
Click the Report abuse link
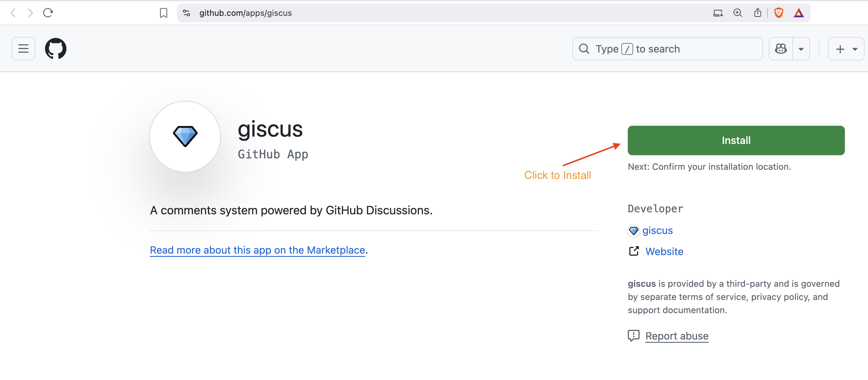coord(677,336)
